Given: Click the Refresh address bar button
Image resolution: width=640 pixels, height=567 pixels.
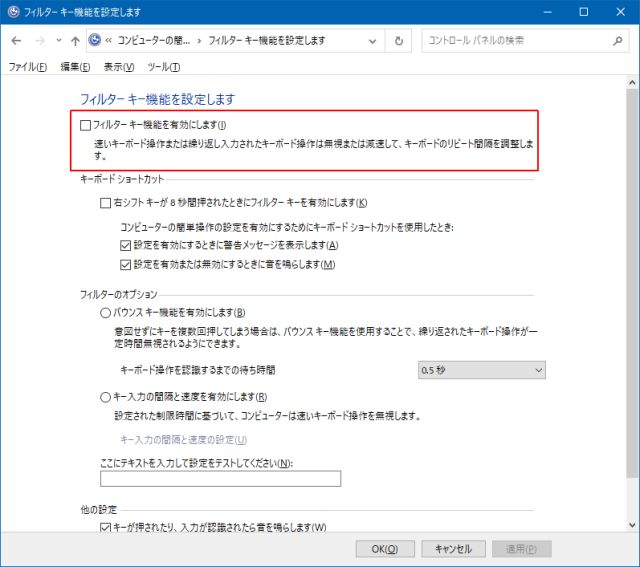Looking at the screenshot, I should [399, 41].
